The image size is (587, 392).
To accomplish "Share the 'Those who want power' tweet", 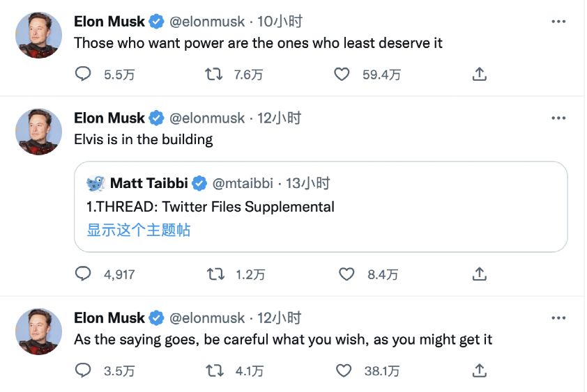I will (479, 74).
